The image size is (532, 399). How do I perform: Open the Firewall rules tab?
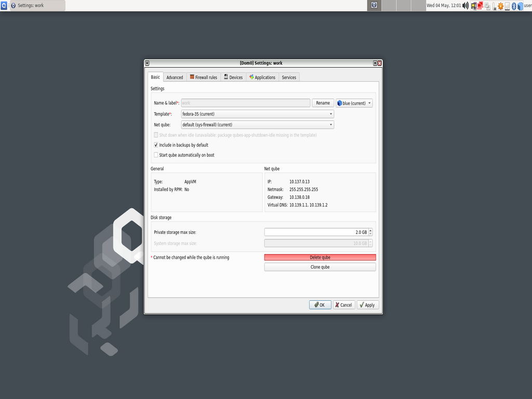204,77
